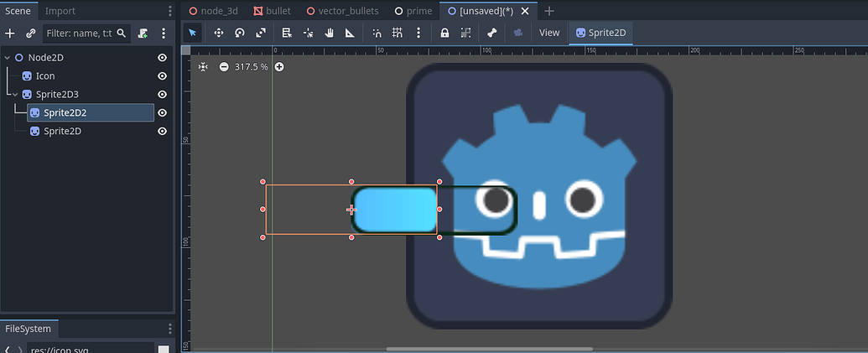The image size is (868, 353).
Task: Activate the Rotate Mode tool
Action: (x=239, y=34)
